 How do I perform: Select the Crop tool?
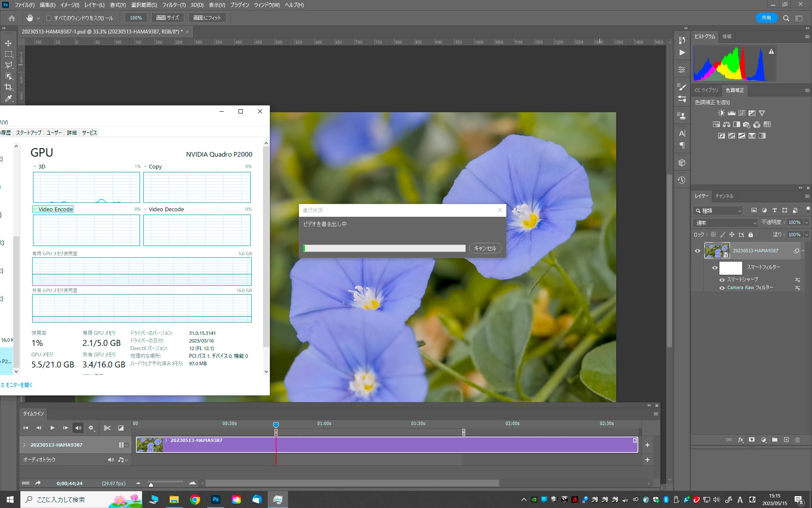point(8,87)
